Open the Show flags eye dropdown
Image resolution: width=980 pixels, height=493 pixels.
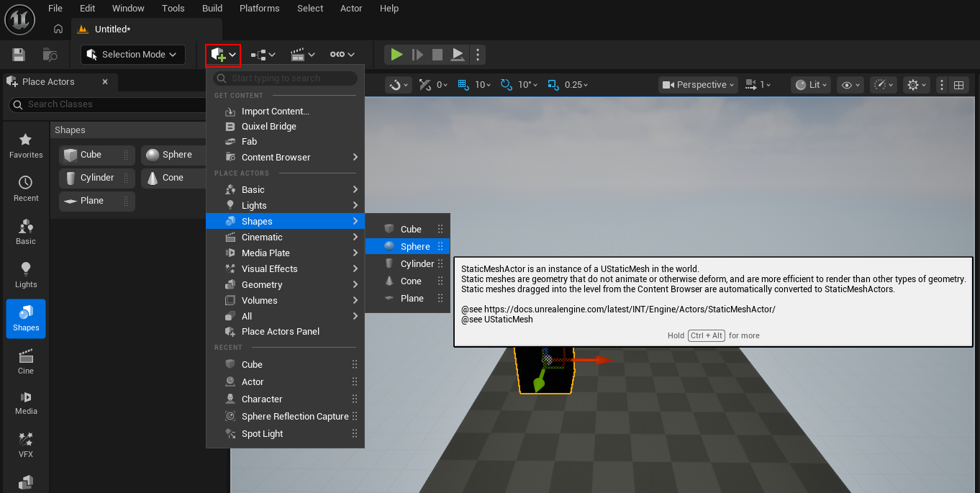(850, 85)
